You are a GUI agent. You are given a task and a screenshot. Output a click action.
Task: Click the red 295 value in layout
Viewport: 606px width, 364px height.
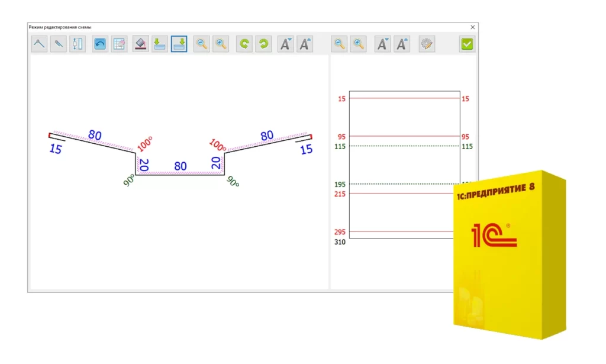[x=340, y=232]
